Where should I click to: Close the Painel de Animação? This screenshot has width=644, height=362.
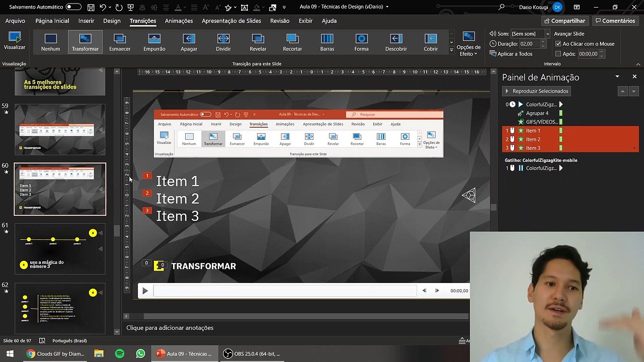click(x=634, y=77)
